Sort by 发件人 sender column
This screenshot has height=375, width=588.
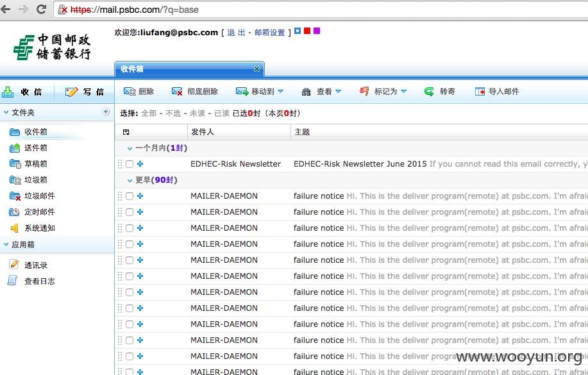tap(203, 132)
